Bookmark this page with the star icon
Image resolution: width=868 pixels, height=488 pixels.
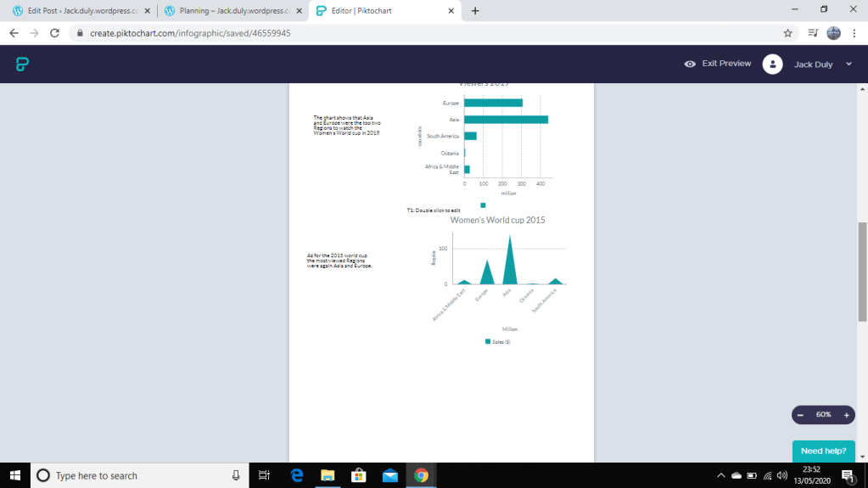click(x=787, y=33)
